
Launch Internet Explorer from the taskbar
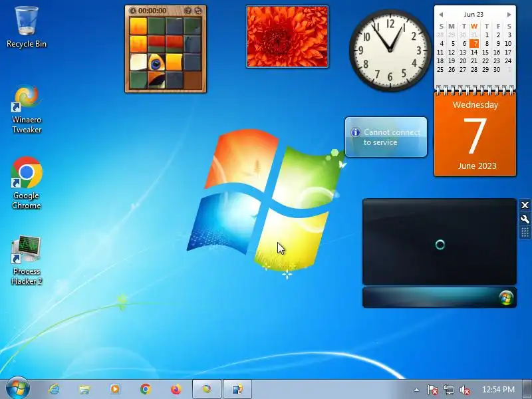click(54, 389)
